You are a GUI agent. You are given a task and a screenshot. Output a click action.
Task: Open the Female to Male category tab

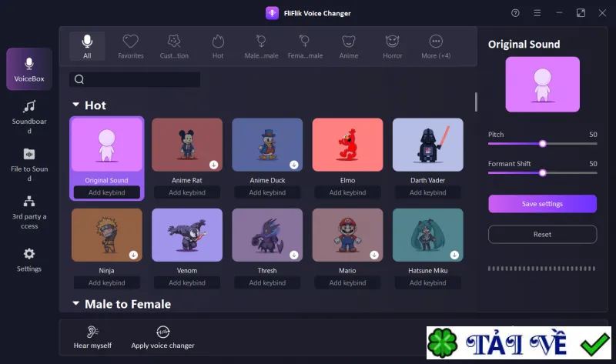point(305,46)
